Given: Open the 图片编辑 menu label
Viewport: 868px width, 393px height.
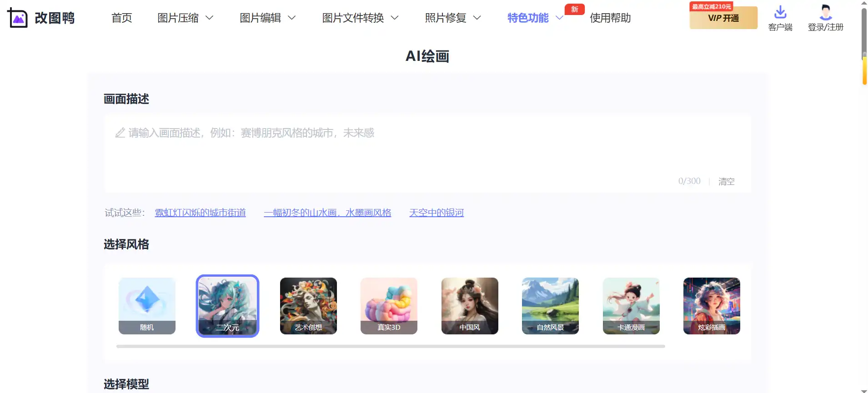Looking at the screenshot, I should pos(260,18).
